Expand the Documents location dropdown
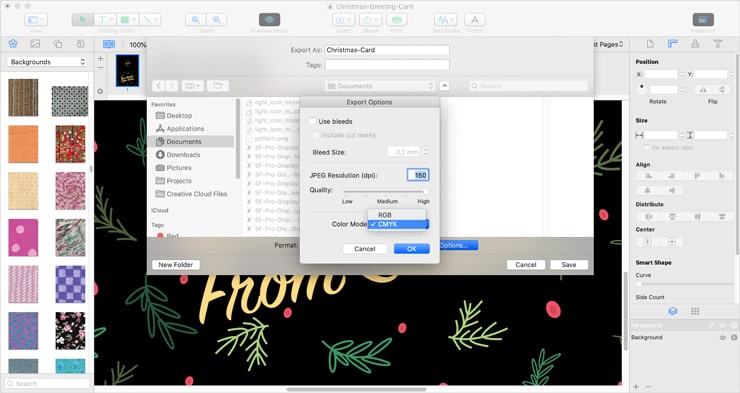740x393 pixels. point(379,86)
